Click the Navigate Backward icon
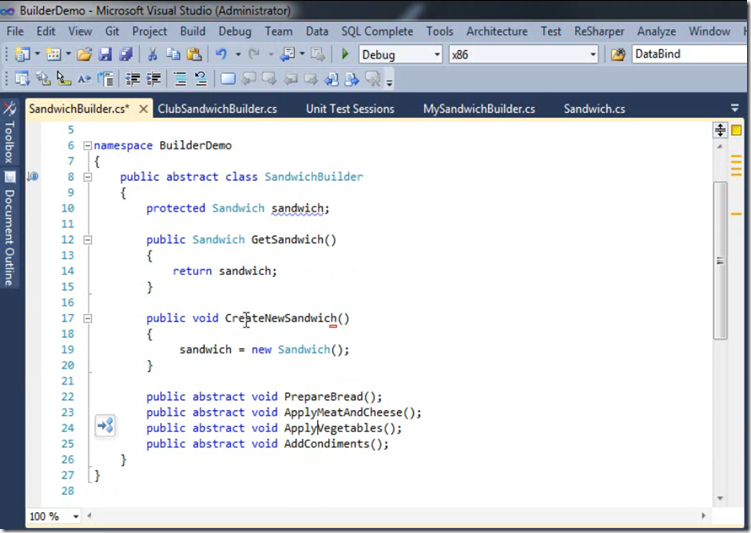Viewport: 751px width, 533px height. (287, 54)
